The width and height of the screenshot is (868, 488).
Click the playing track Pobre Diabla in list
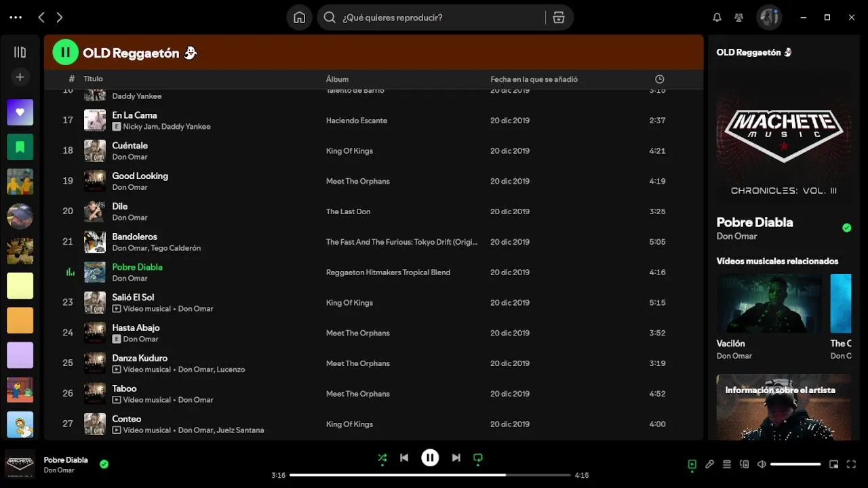[x=137, y=267]
